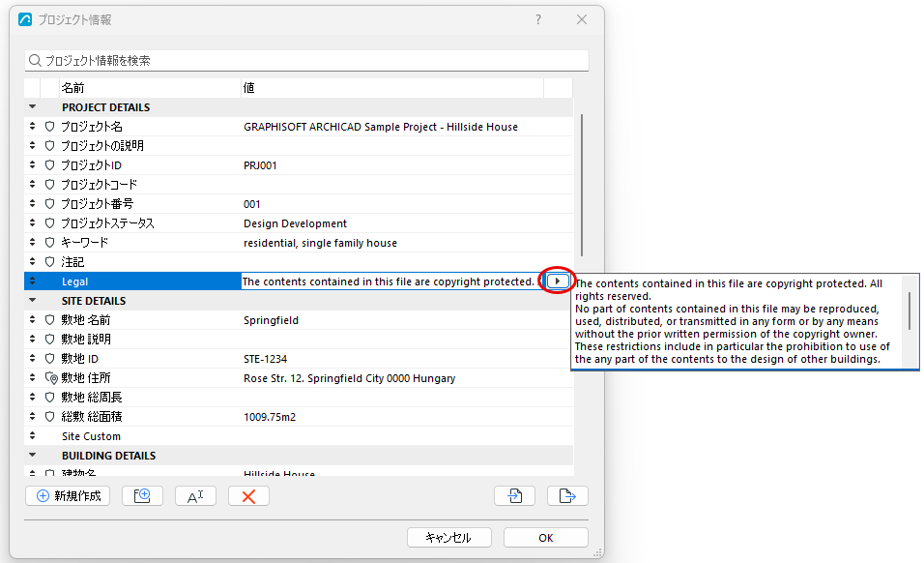
Task: Collapse the SITE DETAILS group
Action: tap(33, 300)
